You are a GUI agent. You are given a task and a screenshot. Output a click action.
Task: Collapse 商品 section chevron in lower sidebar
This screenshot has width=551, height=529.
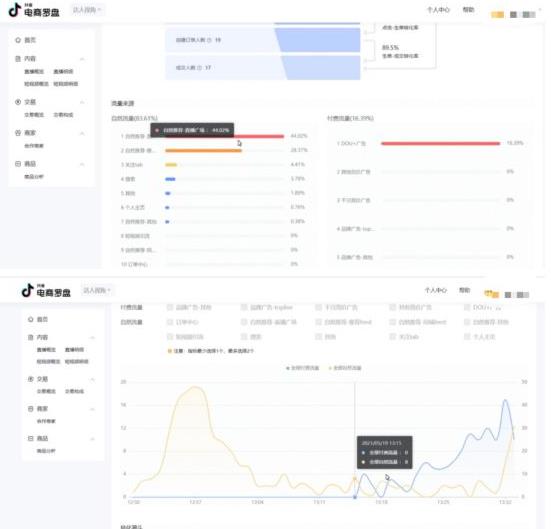(x=93, y=439)
